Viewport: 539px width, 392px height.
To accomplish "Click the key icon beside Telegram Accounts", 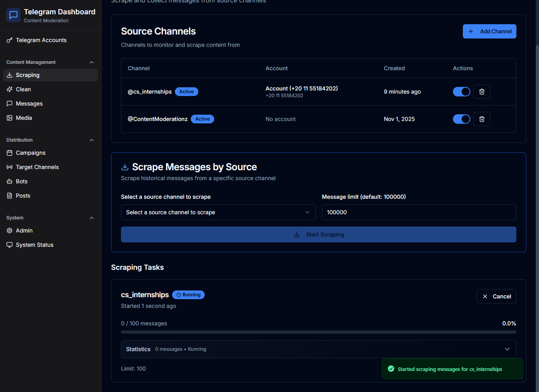I will [10, 40].
